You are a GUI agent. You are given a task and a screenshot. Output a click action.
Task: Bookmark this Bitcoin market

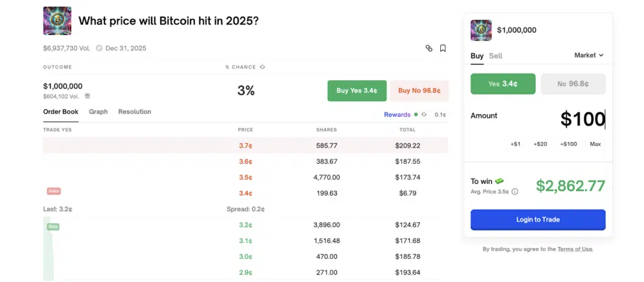pyautogui.click(x=443, y=48)
